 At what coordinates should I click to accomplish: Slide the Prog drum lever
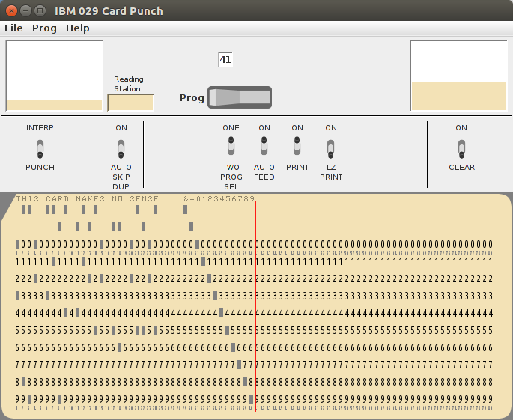[239, 97]
